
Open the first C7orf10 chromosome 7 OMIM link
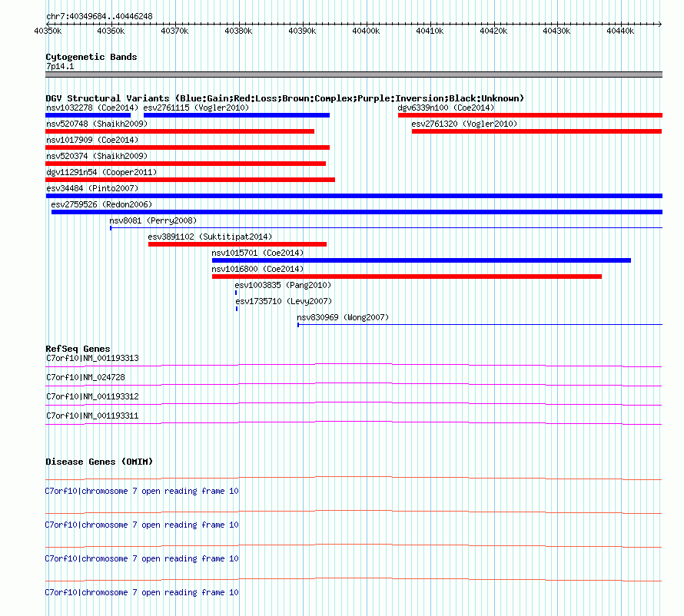pos(141,491)
